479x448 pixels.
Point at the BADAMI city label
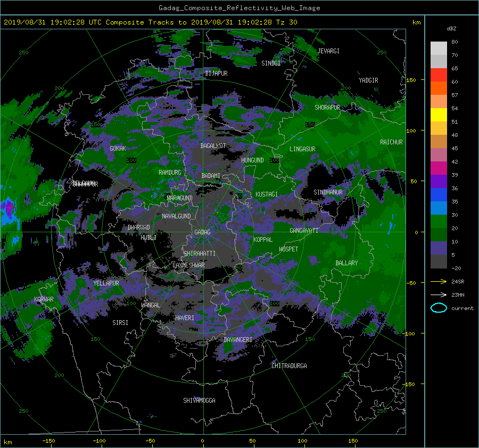(x=211, y=176)
